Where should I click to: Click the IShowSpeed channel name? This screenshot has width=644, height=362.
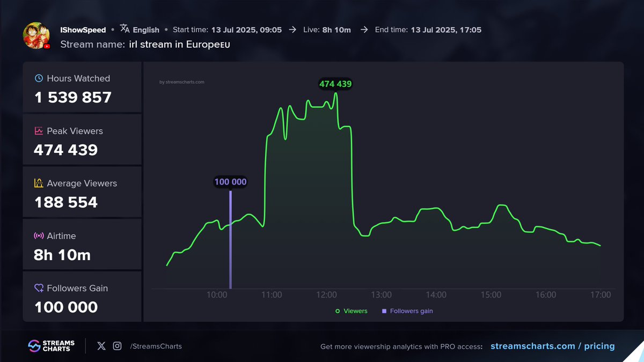click(83, 29)
